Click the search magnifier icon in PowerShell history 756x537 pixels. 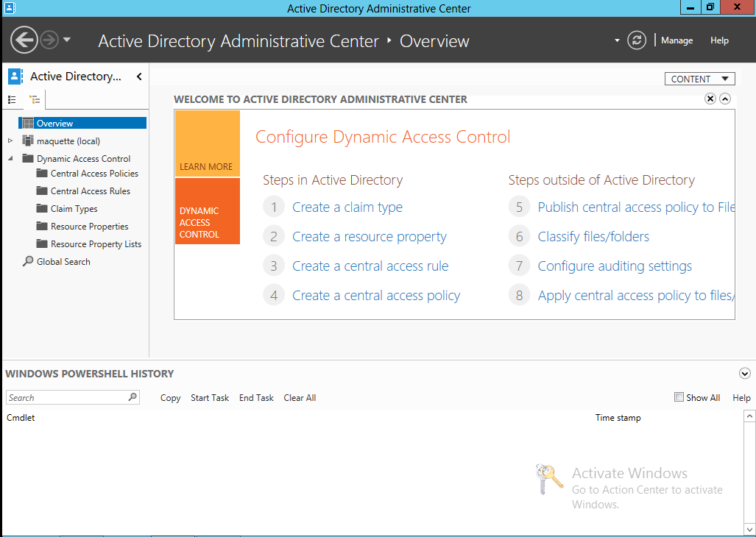tap(133, 396)
